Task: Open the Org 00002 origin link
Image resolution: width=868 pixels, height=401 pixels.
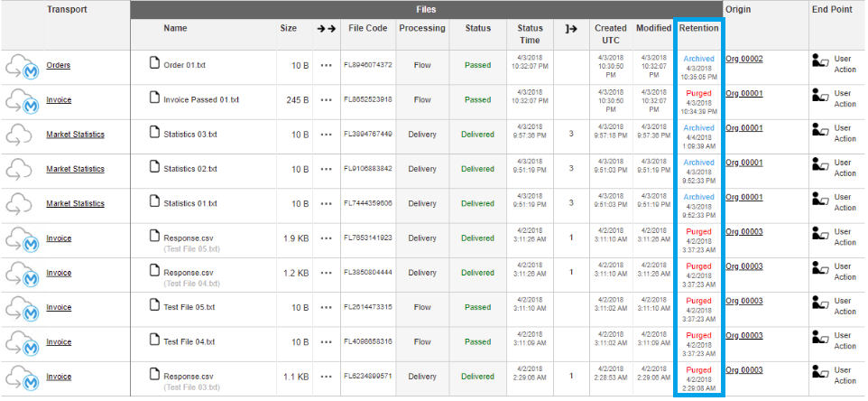Action: point(744,59)
